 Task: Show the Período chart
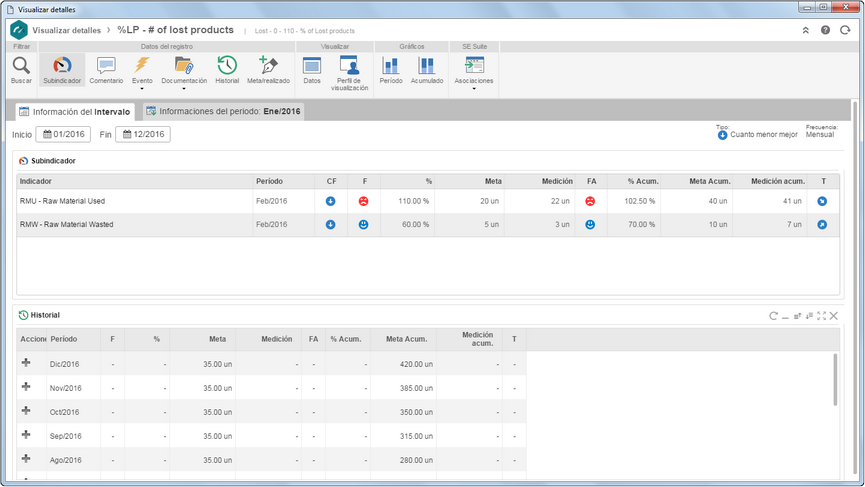391,66
